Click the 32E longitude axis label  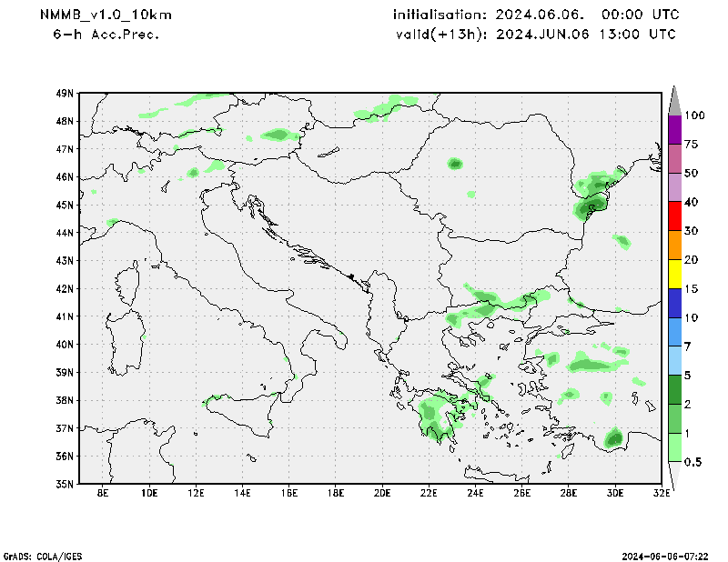click(x=661, y=494)
